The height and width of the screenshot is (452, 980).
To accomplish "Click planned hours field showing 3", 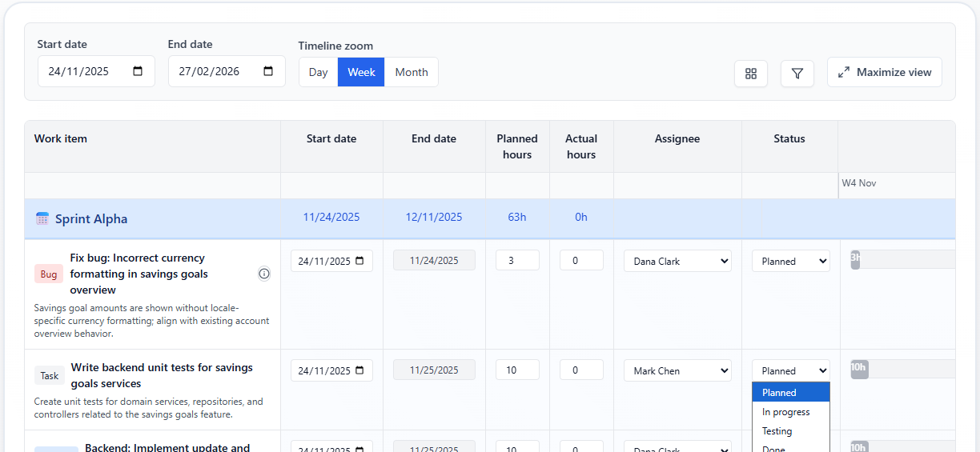I will pos(517,260).
